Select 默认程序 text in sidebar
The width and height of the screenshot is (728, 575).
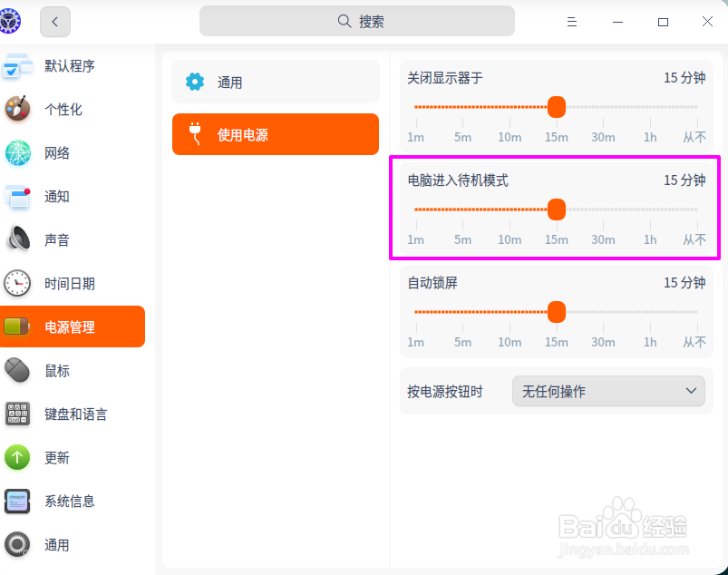[70, 65]
